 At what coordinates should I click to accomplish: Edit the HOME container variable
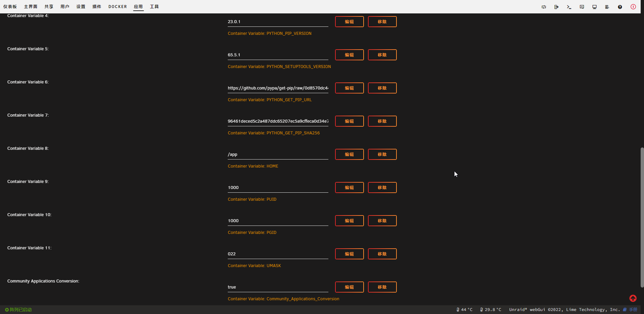[349, 154]
